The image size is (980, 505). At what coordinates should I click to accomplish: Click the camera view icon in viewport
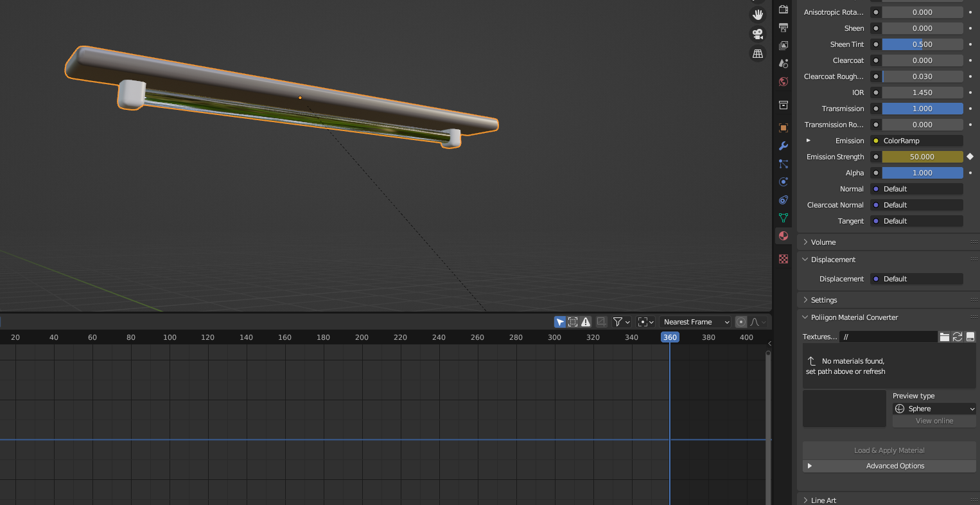click(x=758, y=34)
